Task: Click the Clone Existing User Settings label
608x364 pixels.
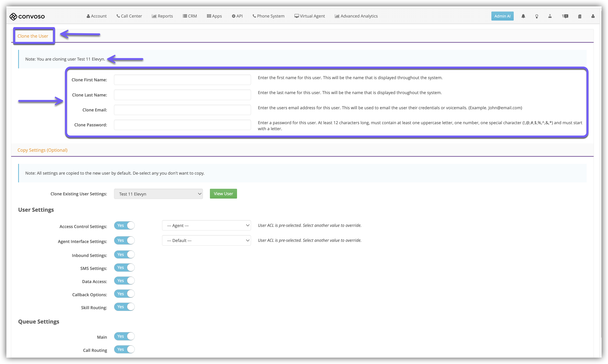Action: [79, 194]
